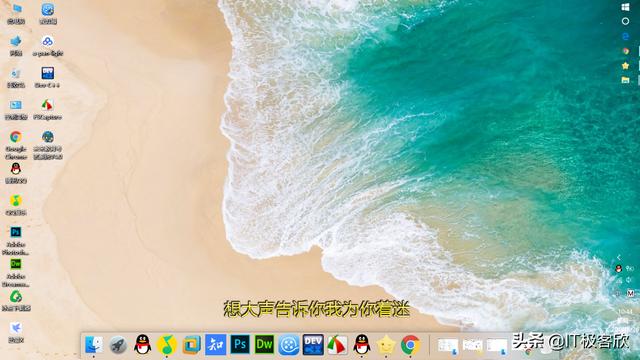Launch Photoshop from the dock
This screenshot has width=640, height=360.
[240, 345]
